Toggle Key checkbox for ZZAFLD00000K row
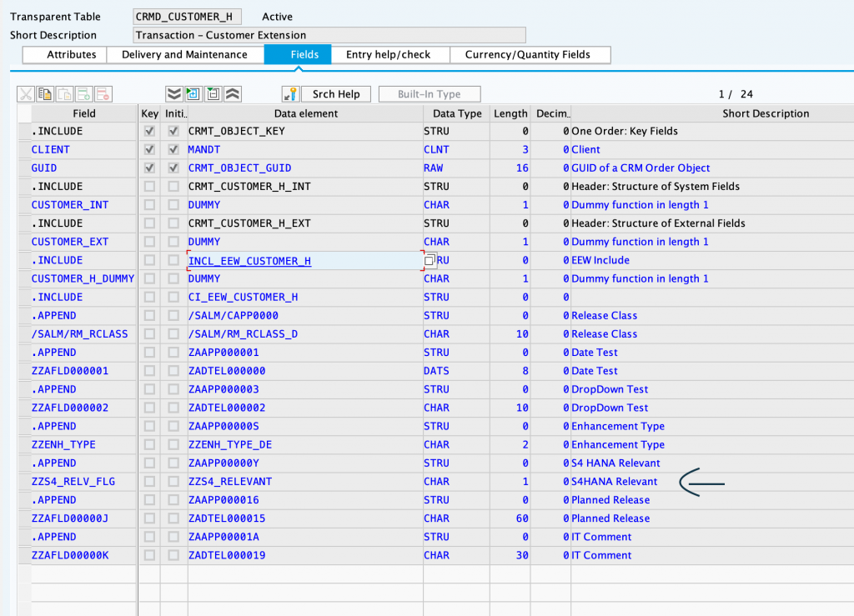This screenshot has height=616, width=854. point(149,555)
